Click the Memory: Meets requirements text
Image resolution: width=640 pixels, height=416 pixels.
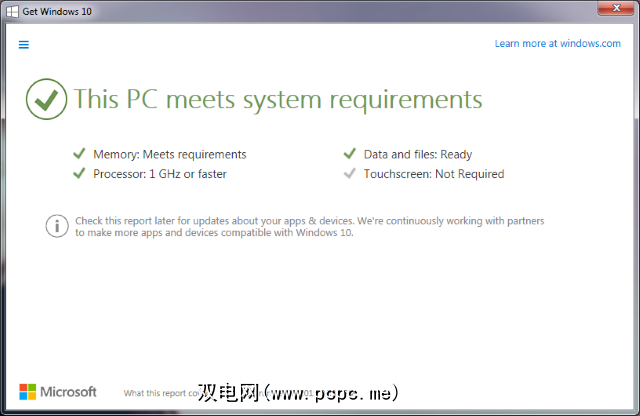pos(170,154)
